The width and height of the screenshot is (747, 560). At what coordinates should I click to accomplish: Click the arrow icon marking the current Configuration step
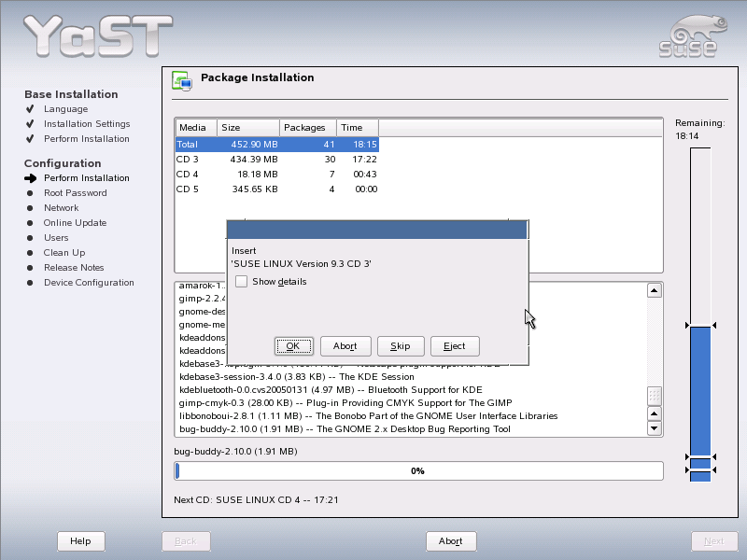pyautogui.click(x=31, y=178)
